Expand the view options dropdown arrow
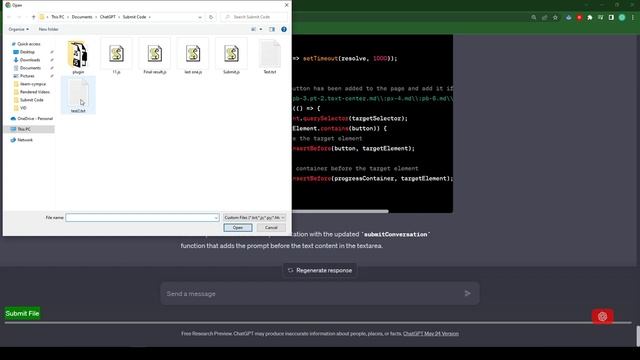This screenshot has width=640, height=360. [x=261, y=29]
